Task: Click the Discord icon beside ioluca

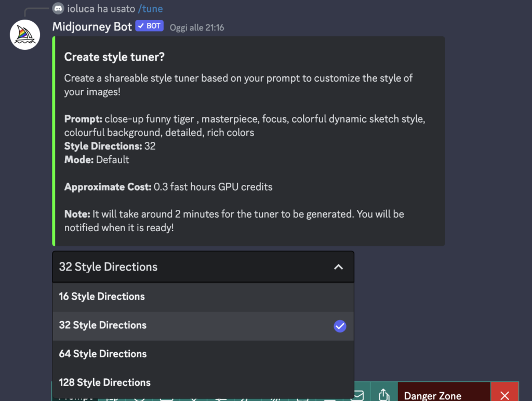Action: pyautogui.click(x=58, y=8)
